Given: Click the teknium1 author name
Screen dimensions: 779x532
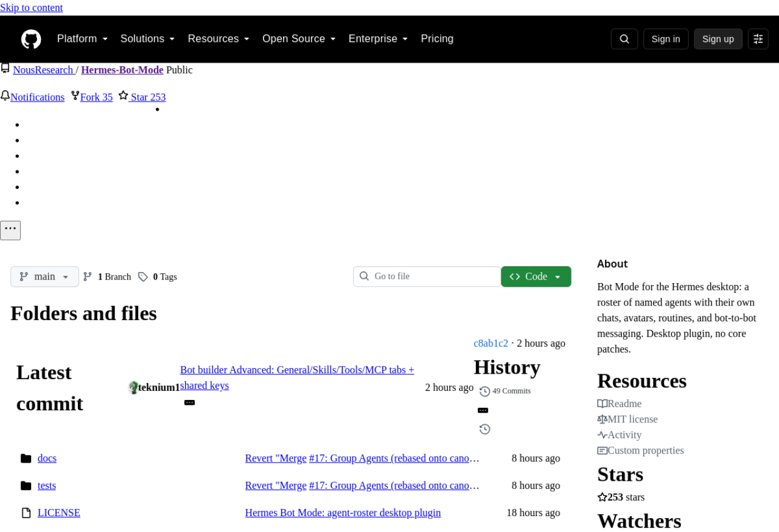Looking at the screenshot, I should pos(159,387).
